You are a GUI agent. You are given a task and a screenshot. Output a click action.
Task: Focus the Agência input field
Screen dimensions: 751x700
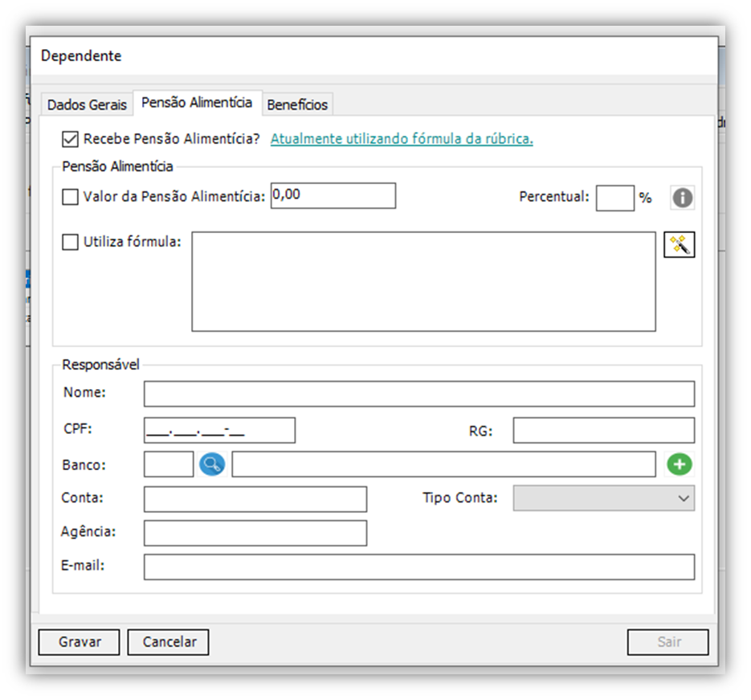(255, 534)
